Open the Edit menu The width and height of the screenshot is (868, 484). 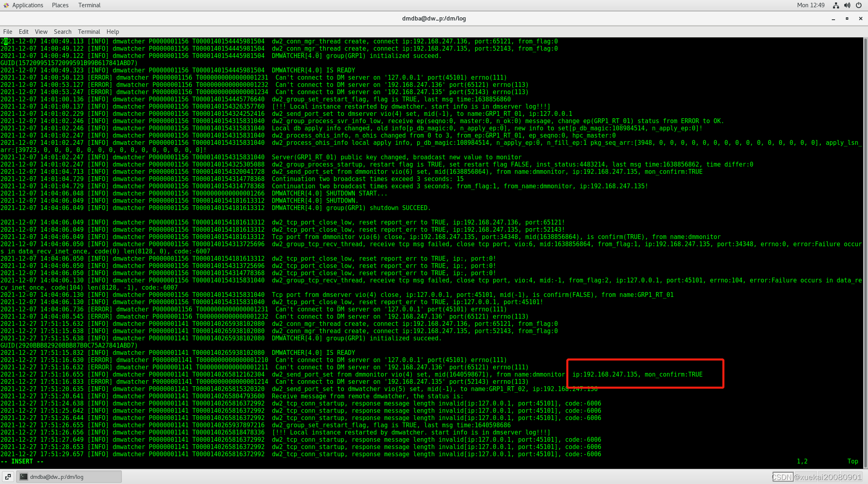(24, 32)
